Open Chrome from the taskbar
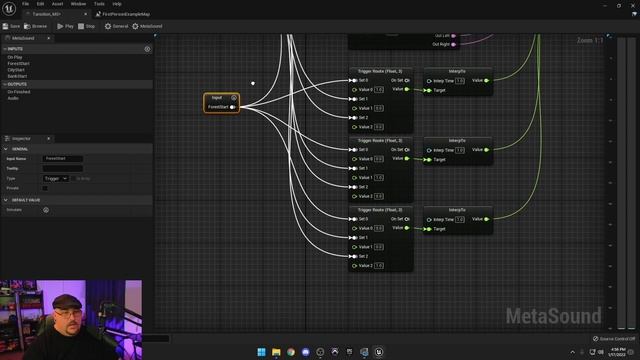Image resolution: width=640 pixels, height=360 pixels. [291, 352]
